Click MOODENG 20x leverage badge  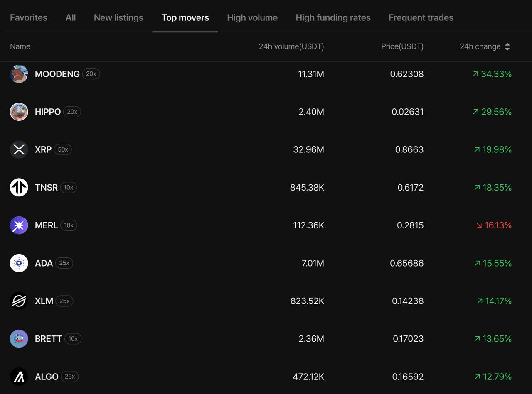(91, 74)
